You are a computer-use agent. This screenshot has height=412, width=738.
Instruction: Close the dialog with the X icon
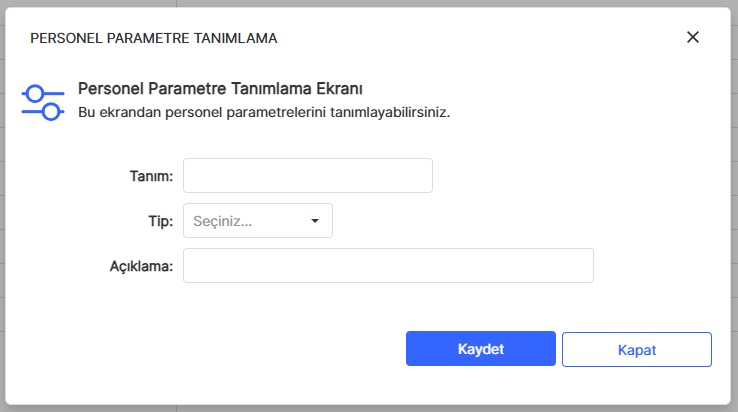pyautogui.click(x=692, y=37)
